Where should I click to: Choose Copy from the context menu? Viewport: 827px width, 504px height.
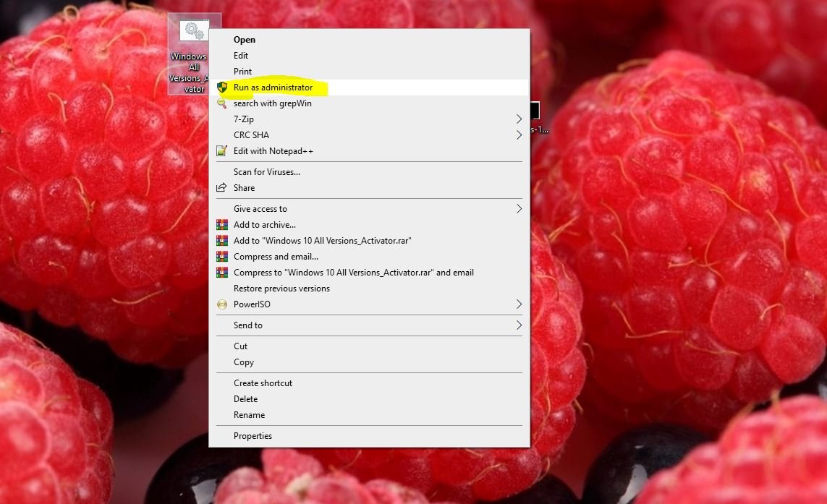[x=369, y=362]
